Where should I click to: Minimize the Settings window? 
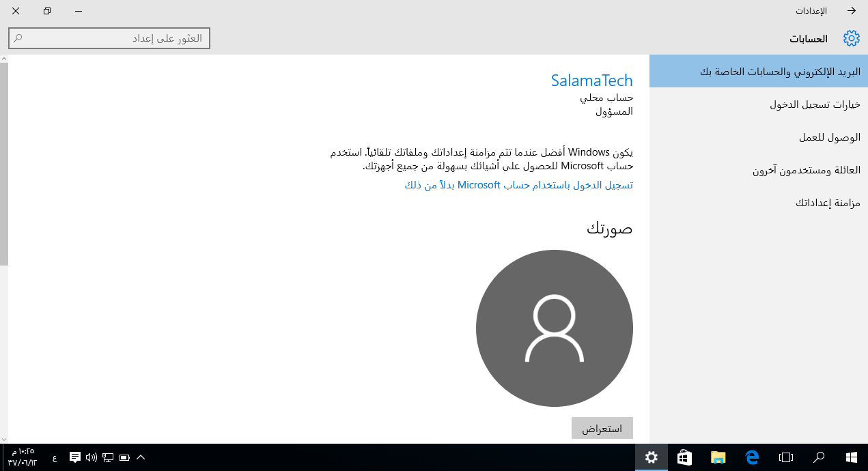pos(79,11)
